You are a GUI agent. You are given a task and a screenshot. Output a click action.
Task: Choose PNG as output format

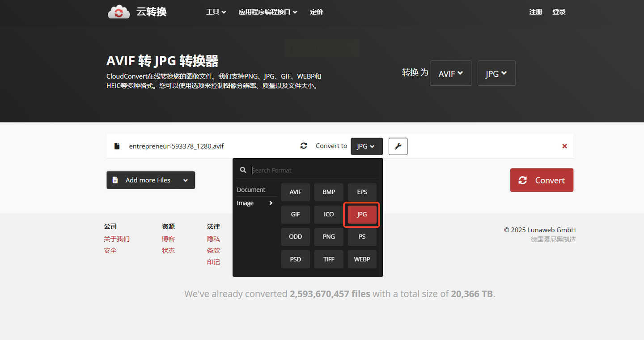(329, 237)
